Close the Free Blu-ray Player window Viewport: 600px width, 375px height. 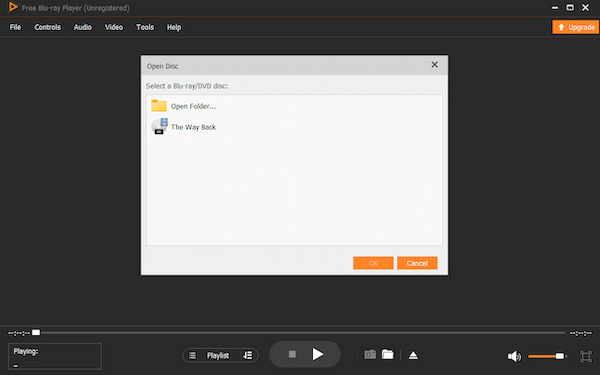coord(585,8)
